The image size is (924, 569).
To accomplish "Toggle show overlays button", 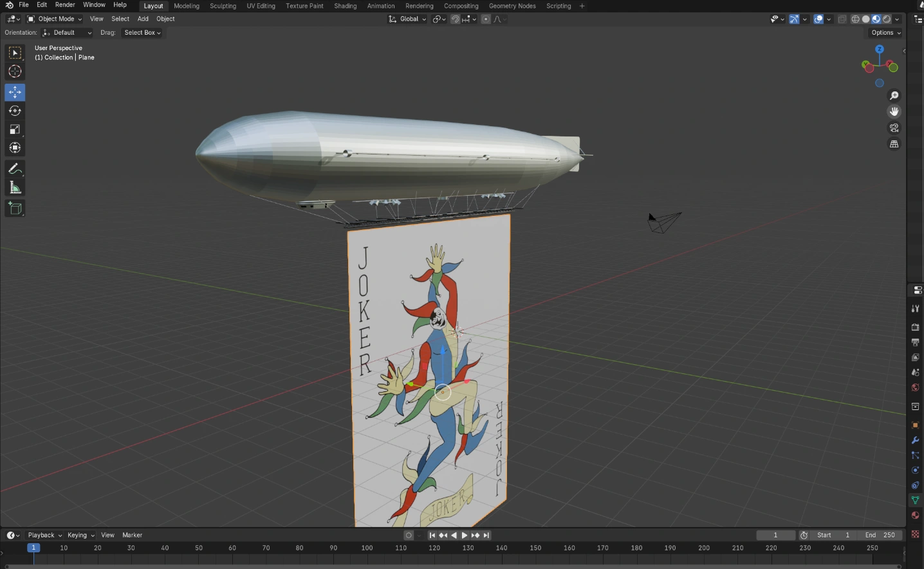I will 818,19.
